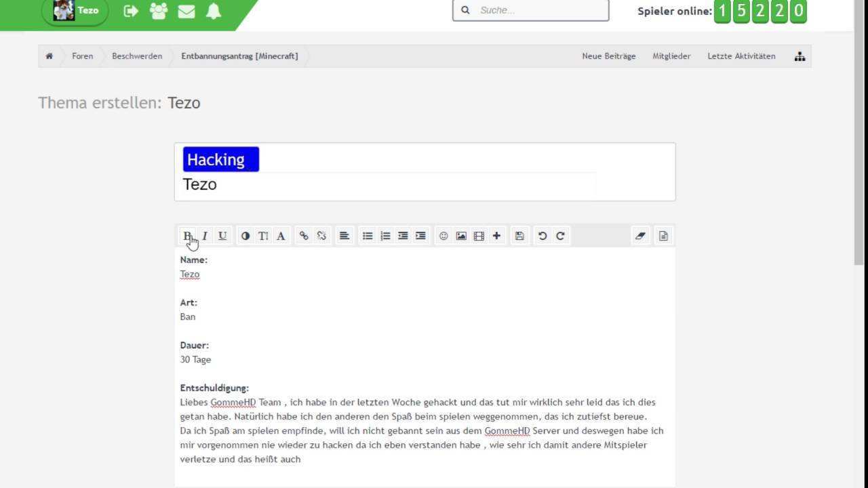The width and height of the screenshot is (868, 488).
Task: Open Beschwerden breadcrumb link
Action: [x=137, y=56]
